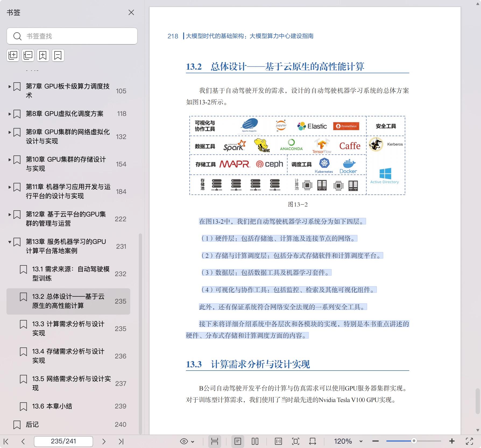Rotate the document view

click(x=313, y=441)
